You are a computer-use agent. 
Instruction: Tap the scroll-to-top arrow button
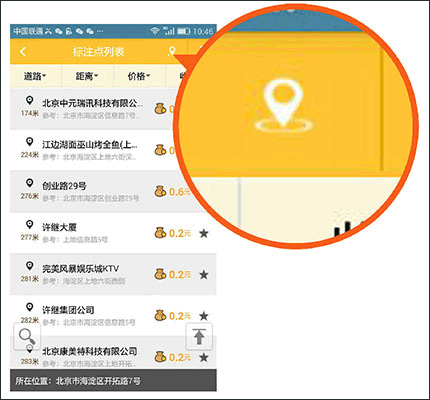click(x=199, y=336)
